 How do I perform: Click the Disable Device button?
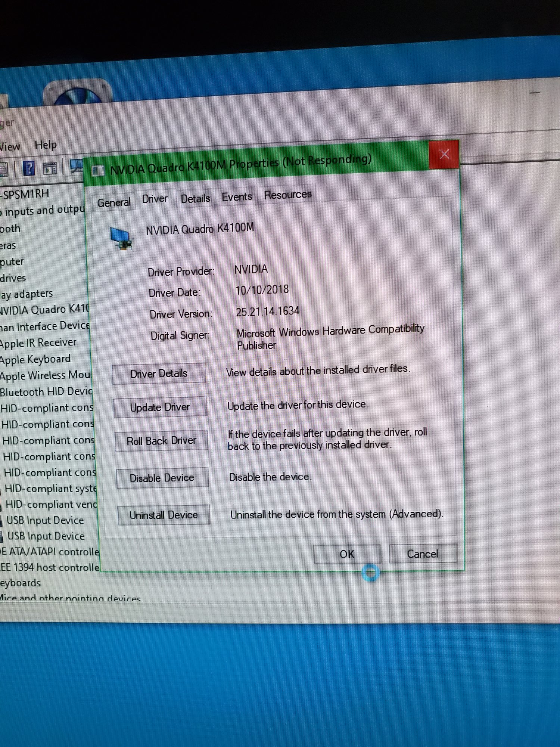click(x=162, y=478)
